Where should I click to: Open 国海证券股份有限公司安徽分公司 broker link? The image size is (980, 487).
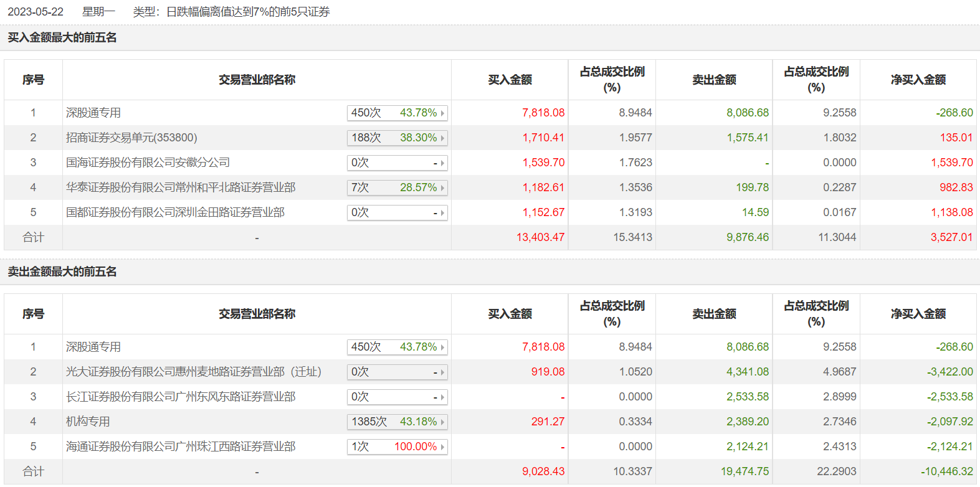coord(148,163)
